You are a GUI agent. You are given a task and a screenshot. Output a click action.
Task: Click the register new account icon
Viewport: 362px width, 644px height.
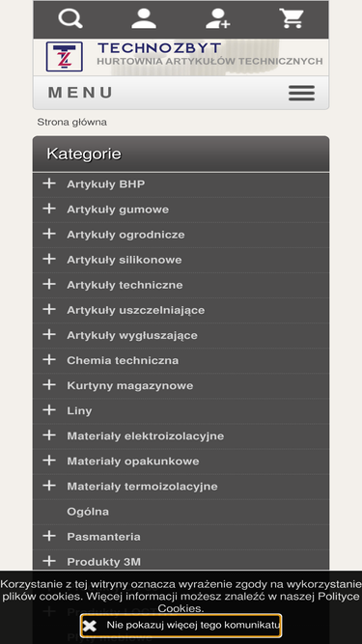click(x=217, y=19)
